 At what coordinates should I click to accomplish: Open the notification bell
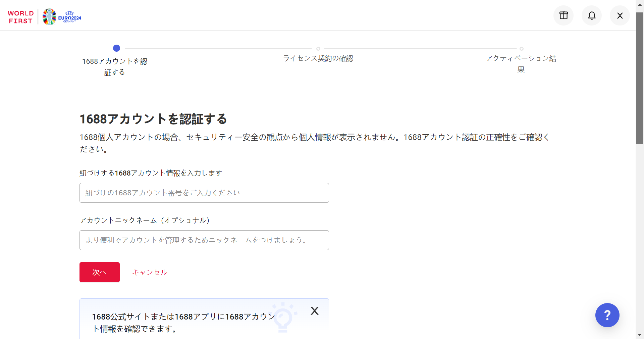click(x=591, y=15)
